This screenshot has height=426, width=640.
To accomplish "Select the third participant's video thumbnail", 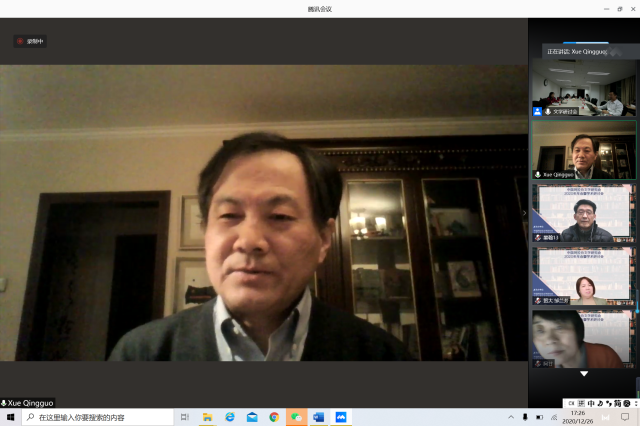I will 583,212.
